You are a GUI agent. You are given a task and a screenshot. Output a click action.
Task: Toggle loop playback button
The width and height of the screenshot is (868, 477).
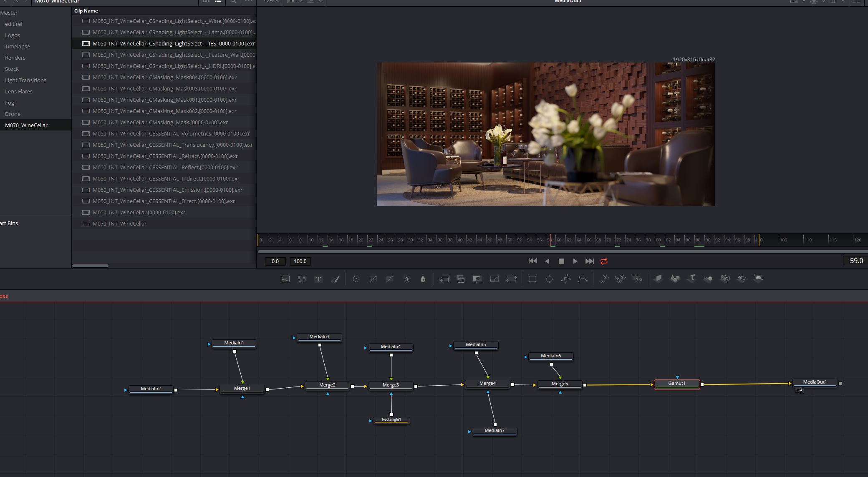pyautogui.click(x=604, y=261)
